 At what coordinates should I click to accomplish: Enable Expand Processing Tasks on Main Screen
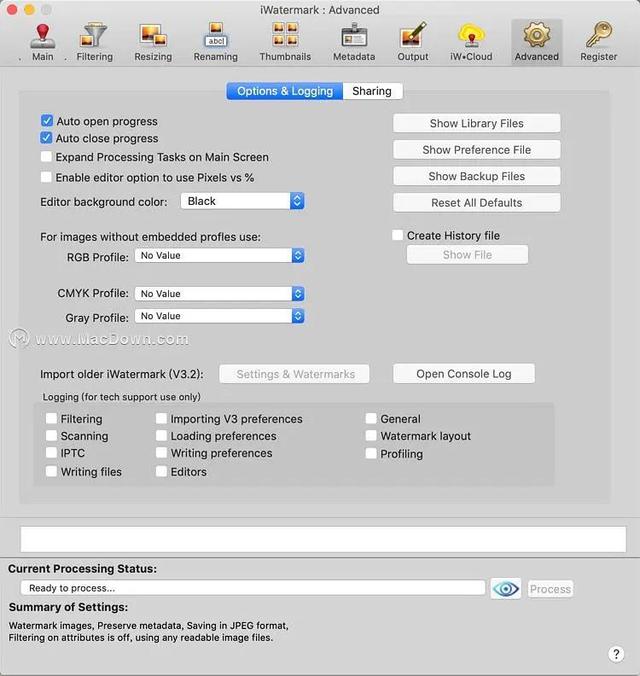(46, 156)
